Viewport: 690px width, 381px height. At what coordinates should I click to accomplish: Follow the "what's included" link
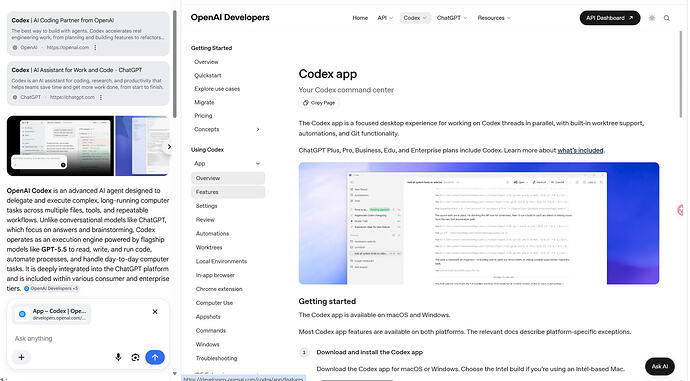tap(580, 150)
